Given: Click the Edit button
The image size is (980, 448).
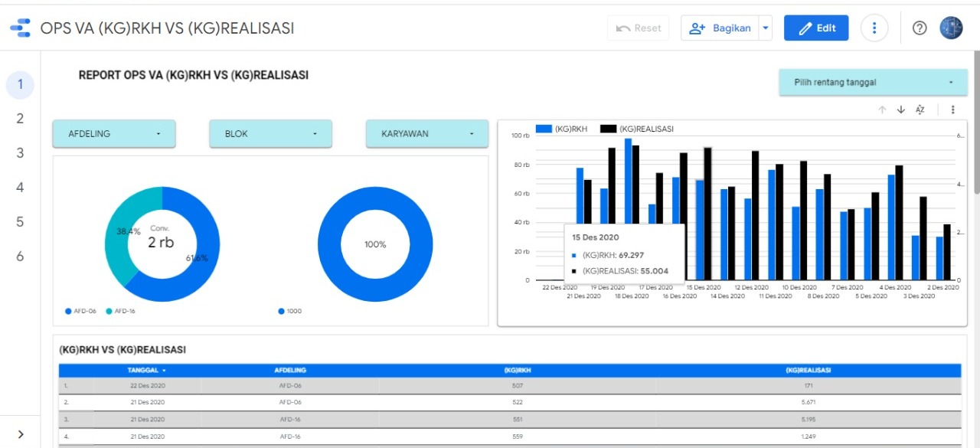Looking at the screenshot, I should point(816,28).
